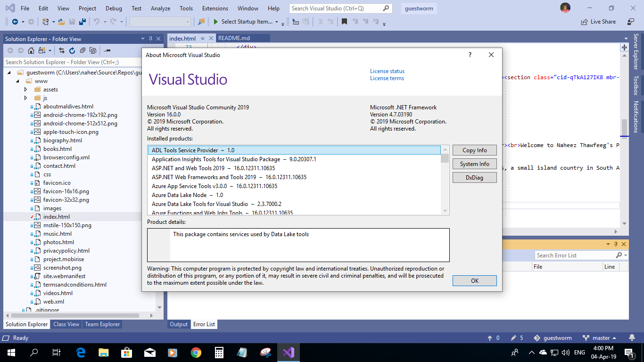This screenshot has width=644, height=362.
Task: Collapse the www folder
Action: tap(17, 81)
